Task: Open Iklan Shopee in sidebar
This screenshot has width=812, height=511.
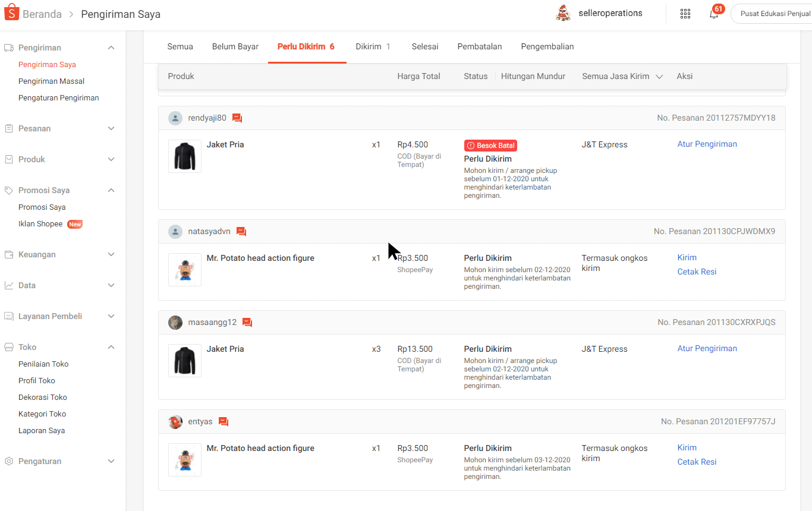Action: tap(40, 224)
